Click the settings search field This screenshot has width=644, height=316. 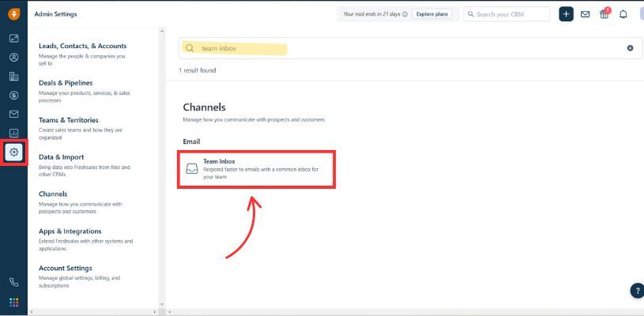(x=411, y=48)
